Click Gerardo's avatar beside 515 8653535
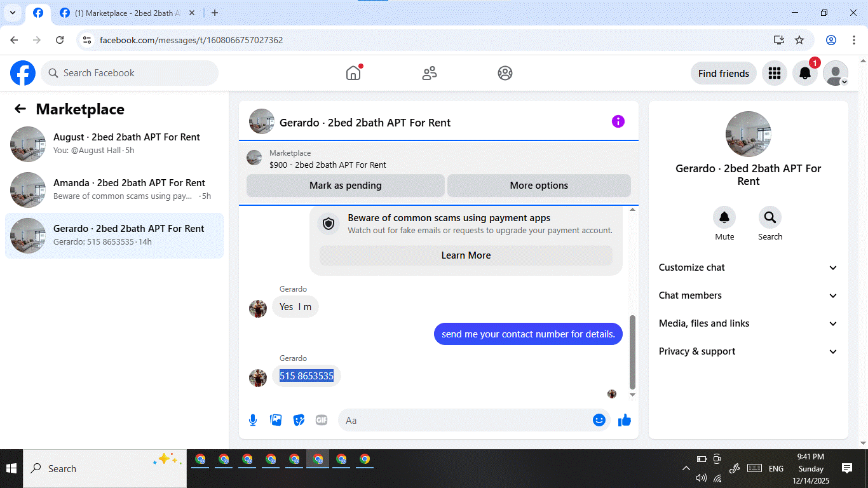The image size is (868, 488). (258, 378)
